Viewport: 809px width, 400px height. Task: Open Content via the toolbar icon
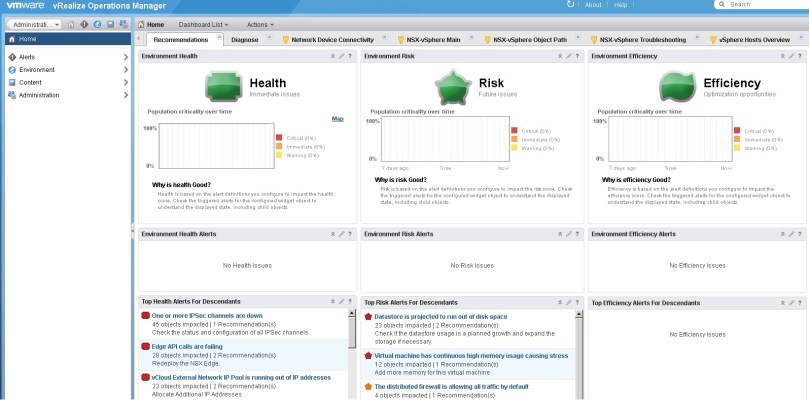[110, 24]
